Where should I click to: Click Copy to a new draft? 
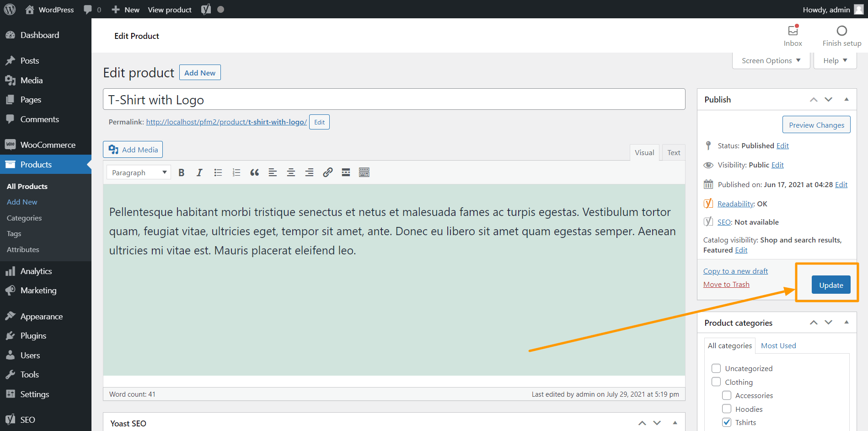pyautogui.click(x=735, y=271)
